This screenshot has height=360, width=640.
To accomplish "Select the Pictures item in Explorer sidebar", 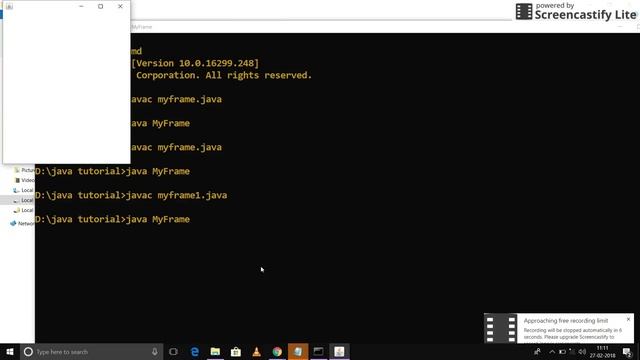I will (x=24, y=170).
